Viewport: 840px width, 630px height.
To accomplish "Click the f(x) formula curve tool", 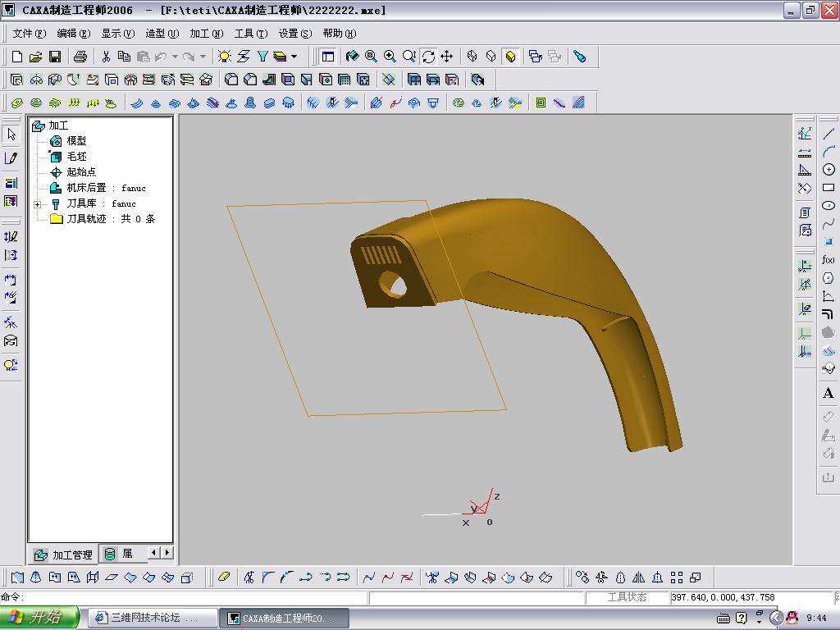I will [829, 260].
